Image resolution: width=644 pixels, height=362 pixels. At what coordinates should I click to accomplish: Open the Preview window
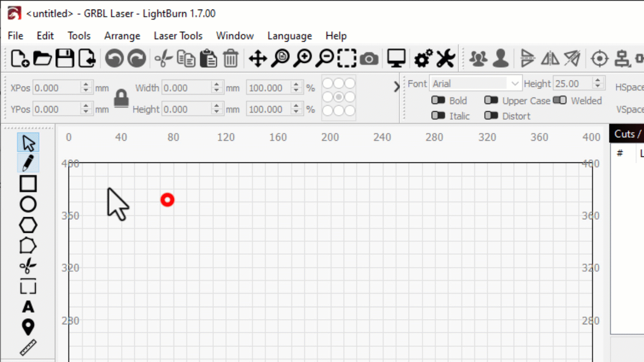point(396,59)
